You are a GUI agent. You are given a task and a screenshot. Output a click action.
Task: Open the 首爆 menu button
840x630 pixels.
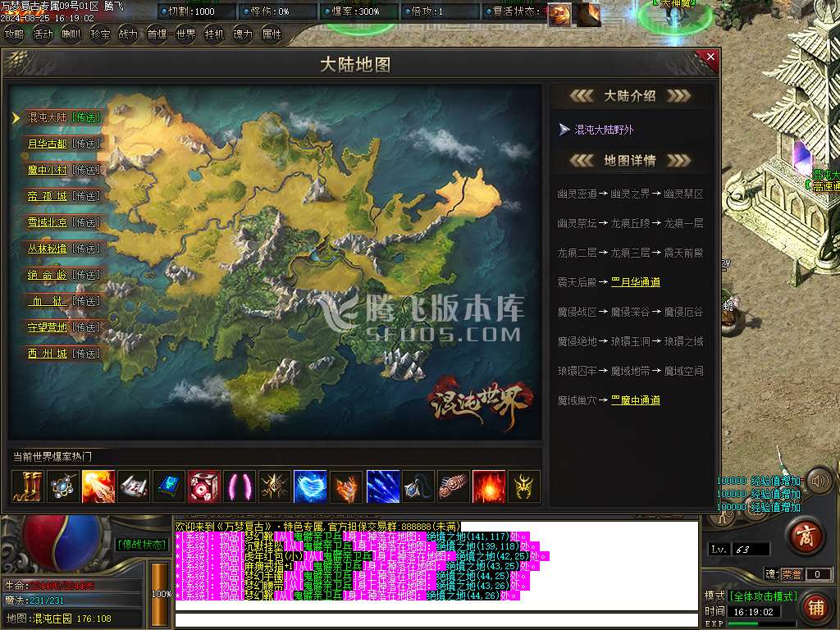pos(157,34)
